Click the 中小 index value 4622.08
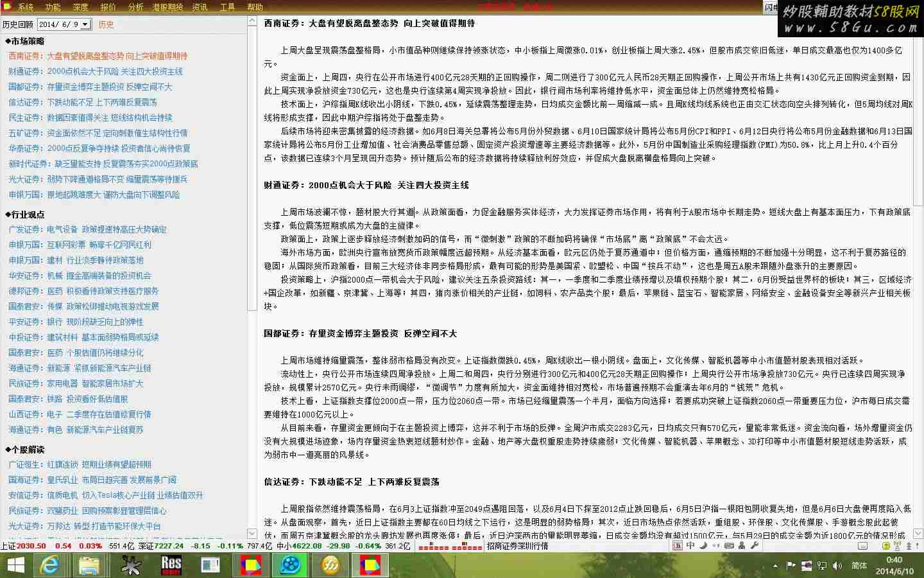Viewport: 924px width, 578px height. click(307, 546)
